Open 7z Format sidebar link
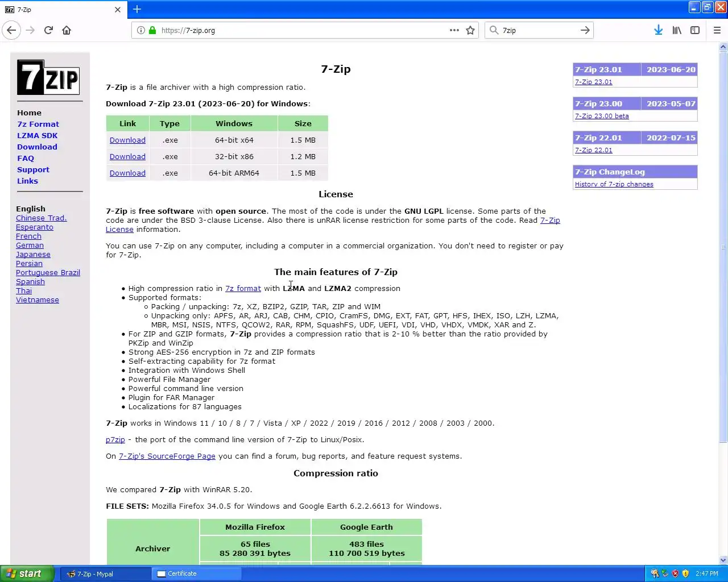728x582 pixels. pos(38,124)
